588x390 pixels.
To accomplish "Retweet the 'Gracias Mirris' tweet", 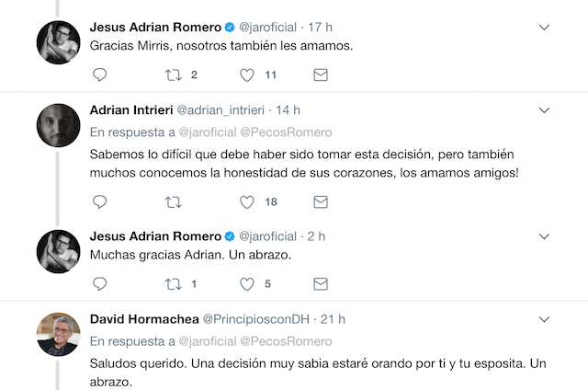I will point(172,75).
